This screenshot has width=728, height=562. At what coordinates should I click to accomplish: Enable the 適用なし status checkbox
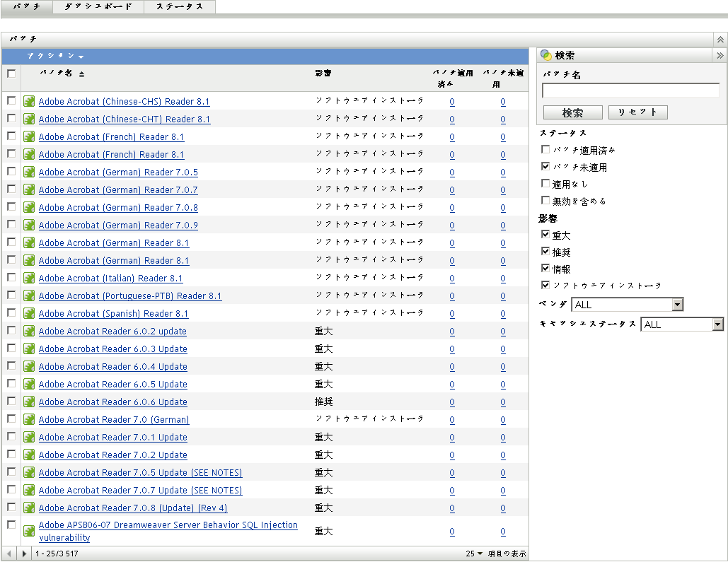[x=545, y=183]
